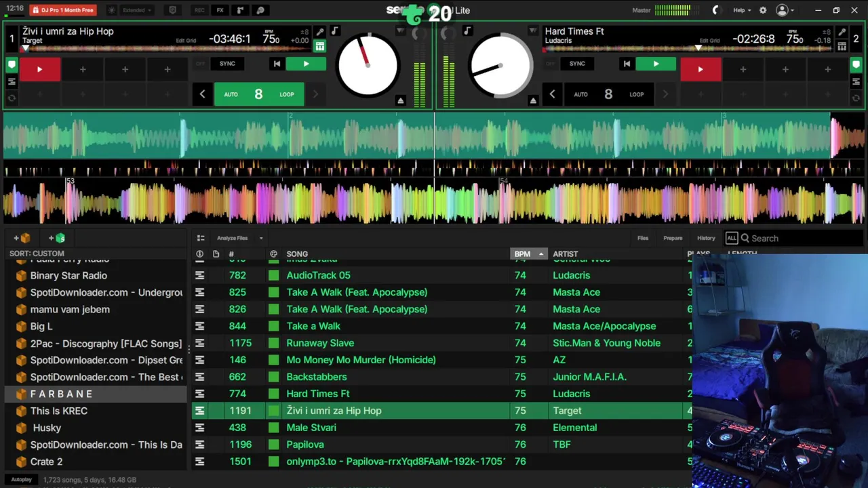868x488 pixels.
Task: Toggle the FX panel
Action: pos(220,10)
